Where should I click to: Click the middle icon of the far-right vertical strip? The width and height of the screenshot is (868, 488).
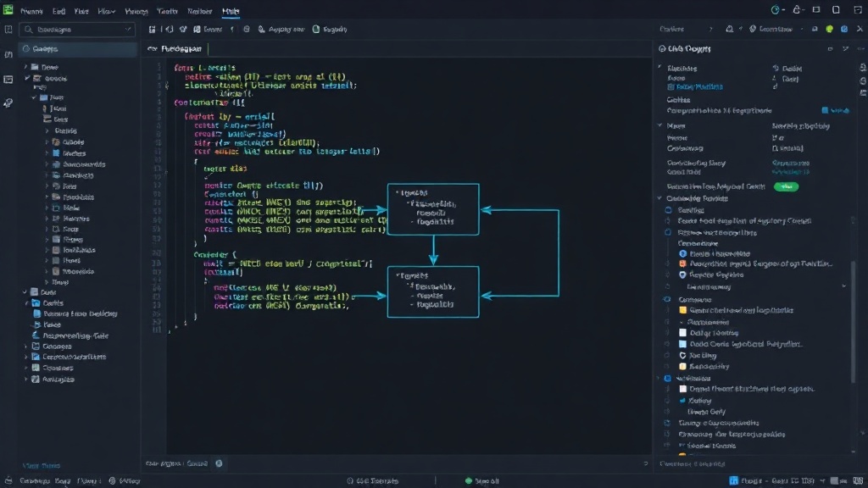tap(863, 80)
